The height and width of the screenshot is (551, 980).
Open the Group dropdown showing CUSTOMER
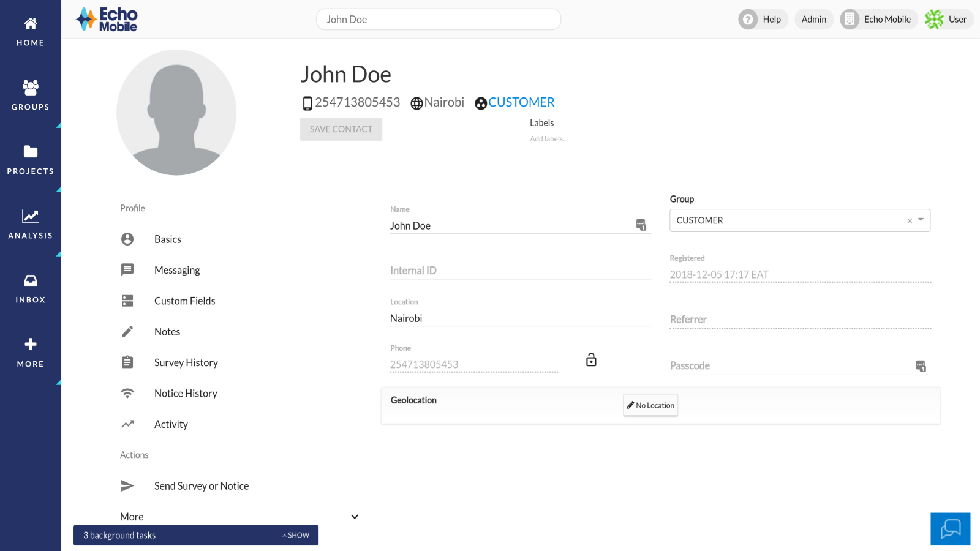[919, 220]
